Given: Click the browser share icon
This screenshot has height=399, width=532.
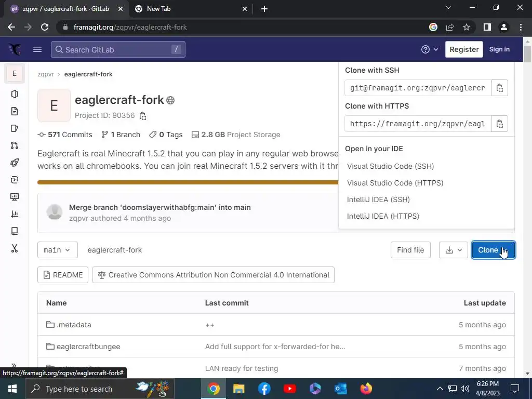Looking at the screenshot, I should click(450, 27).
